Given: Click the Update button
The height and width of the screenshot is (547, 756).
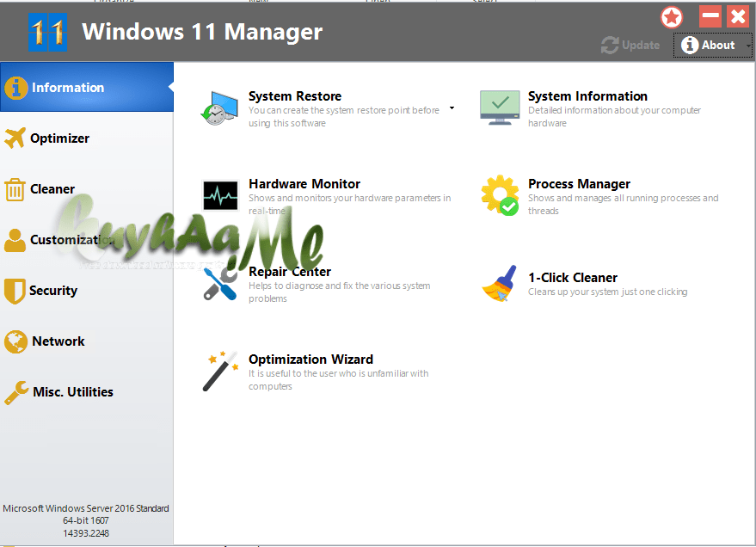Looking at the screenshot, I should pos(630,45).
